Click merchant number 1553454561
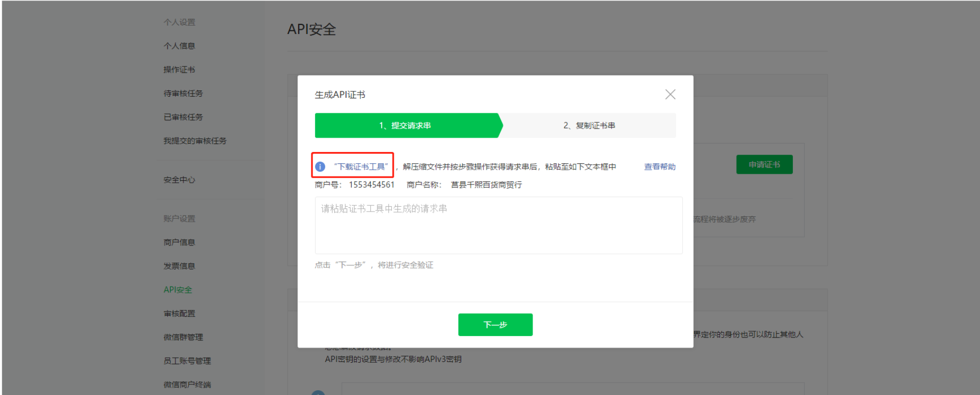The image size is (980, 395). tap(371, 184)
